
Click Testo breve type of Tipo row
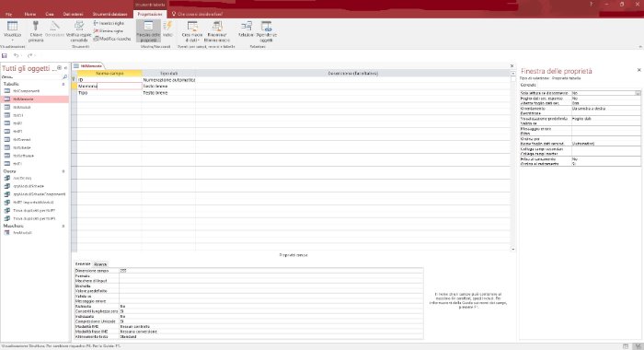(168, 93)
